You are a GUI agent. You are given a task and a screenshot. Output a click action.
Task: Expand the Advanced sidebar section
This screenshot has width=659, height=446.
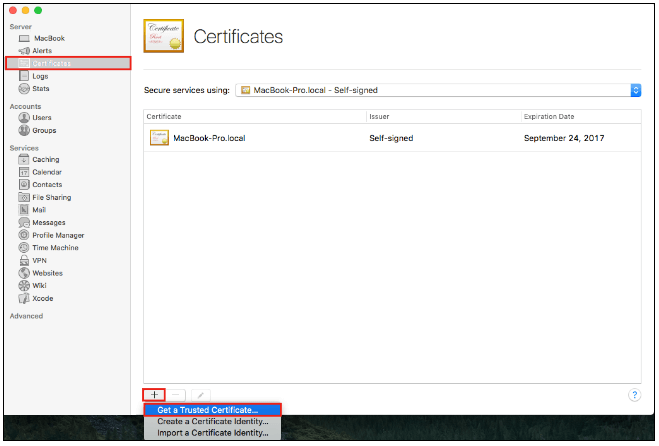coord(26,316)
